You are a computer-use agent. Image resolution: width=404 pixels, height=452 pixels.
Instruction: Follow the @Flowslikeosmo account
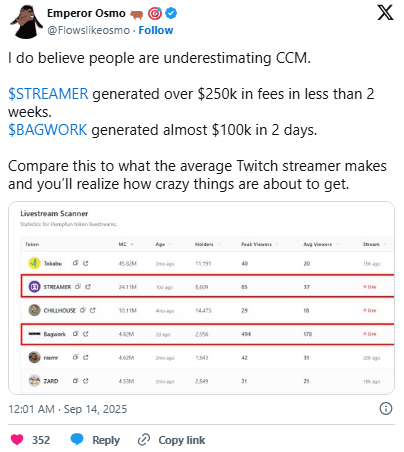click(x=156, y=30)
